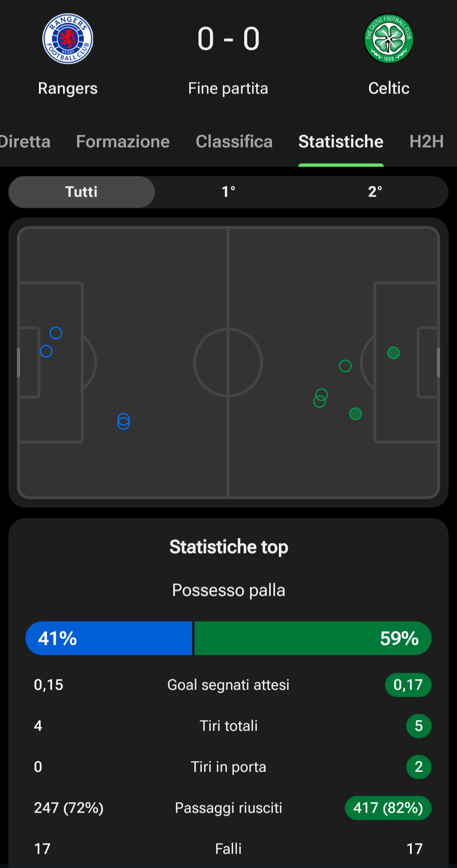
Task: Tap the blue 41% possession bar
Action: click(x=109, y=638)
